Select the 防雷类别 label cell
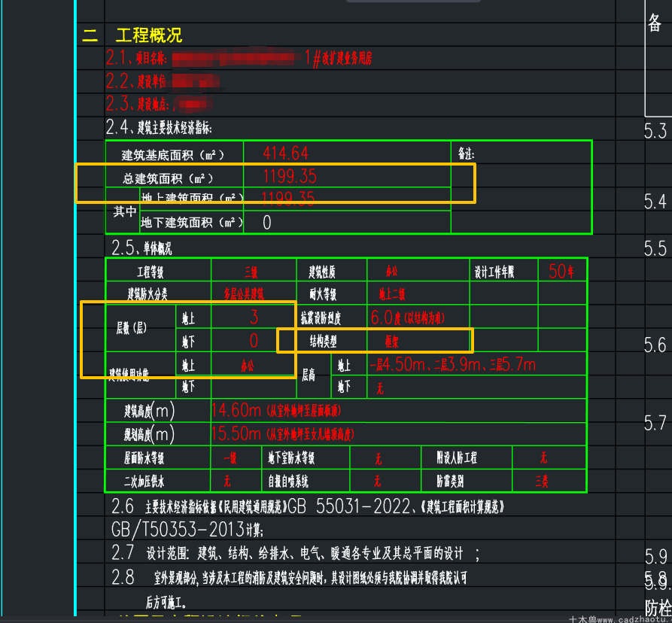672x623 pixels. (x=467, y=481)
